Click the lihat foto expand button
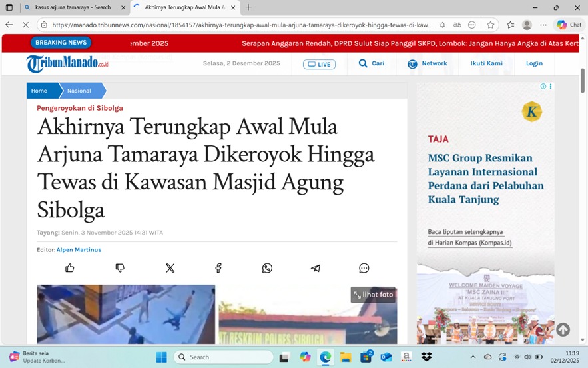The height and width of the screenshot is (368, 588). click(374, 295)
